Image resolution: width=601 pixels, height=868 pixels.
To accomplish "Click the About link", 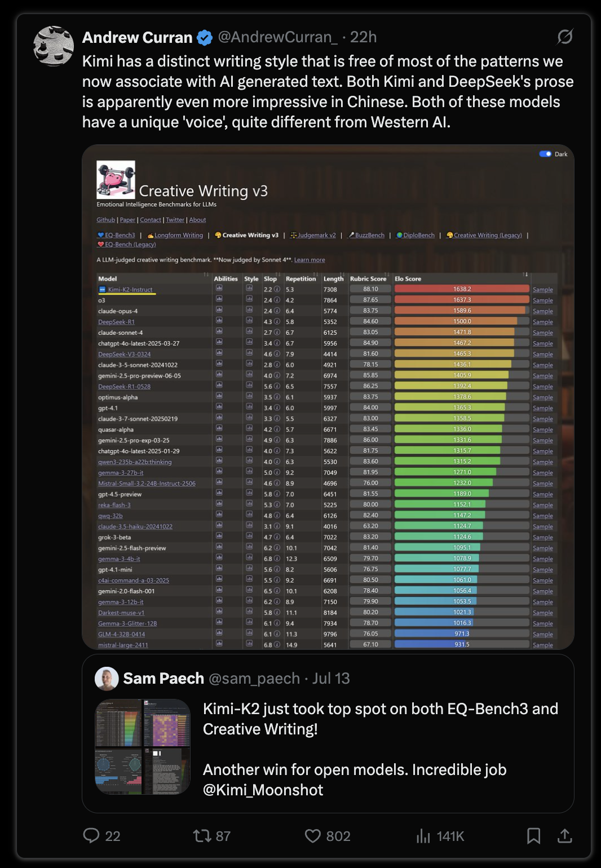I will click(x=197, y=220).
